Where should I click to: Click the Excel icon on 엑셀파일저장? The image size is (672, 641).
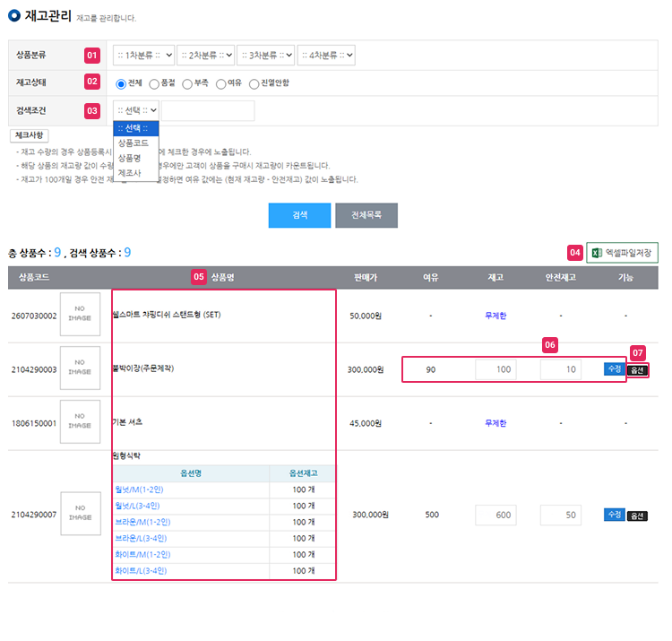click(x=597, y=253)
